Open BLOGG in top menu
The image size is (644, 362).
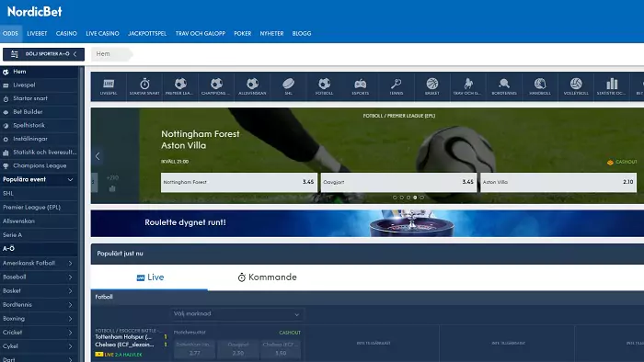[302, 34]
